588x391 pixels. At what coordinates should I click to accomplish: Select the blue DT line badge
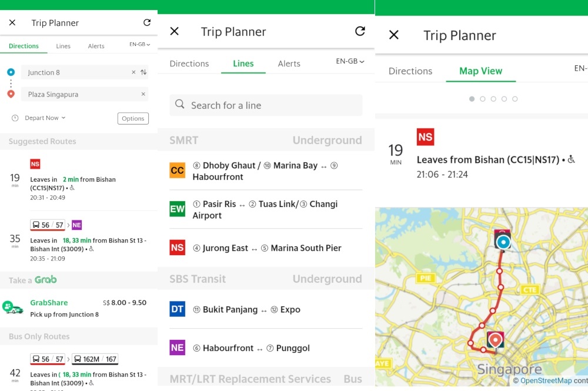pos(178,309)
